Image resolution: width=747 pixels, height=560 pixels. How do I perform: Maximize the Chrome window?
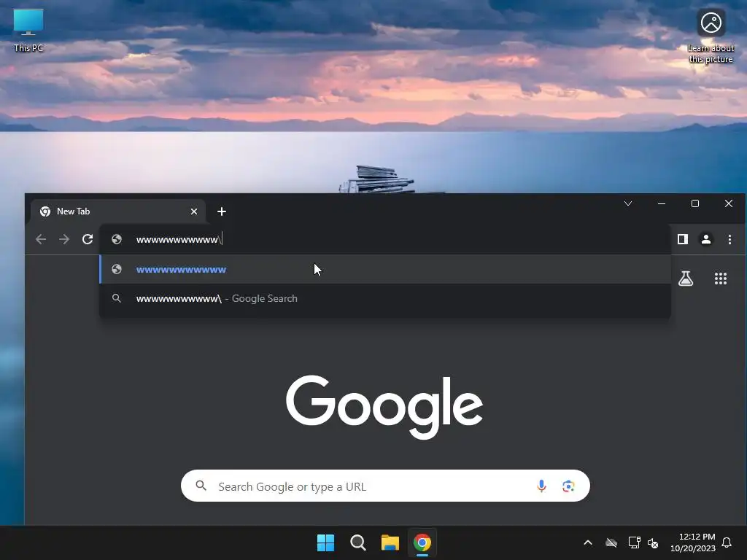pos(695,203)
